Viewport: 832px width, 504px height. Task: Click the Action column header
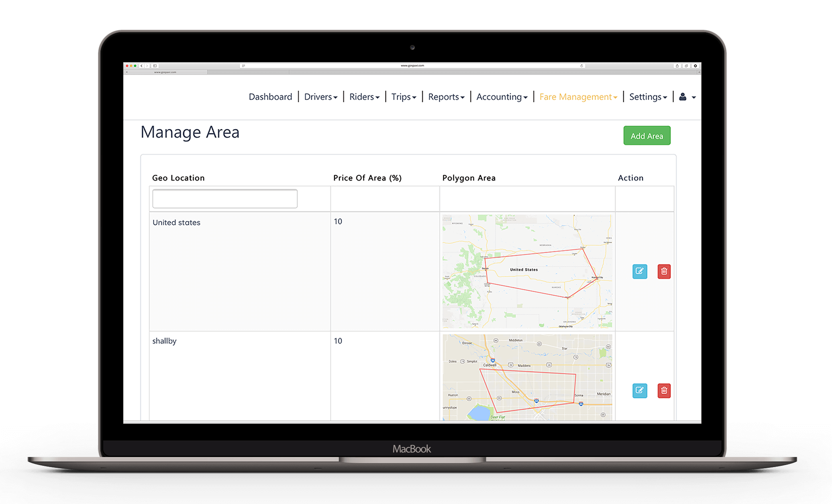pyautogui.click(x=630, y=178)
